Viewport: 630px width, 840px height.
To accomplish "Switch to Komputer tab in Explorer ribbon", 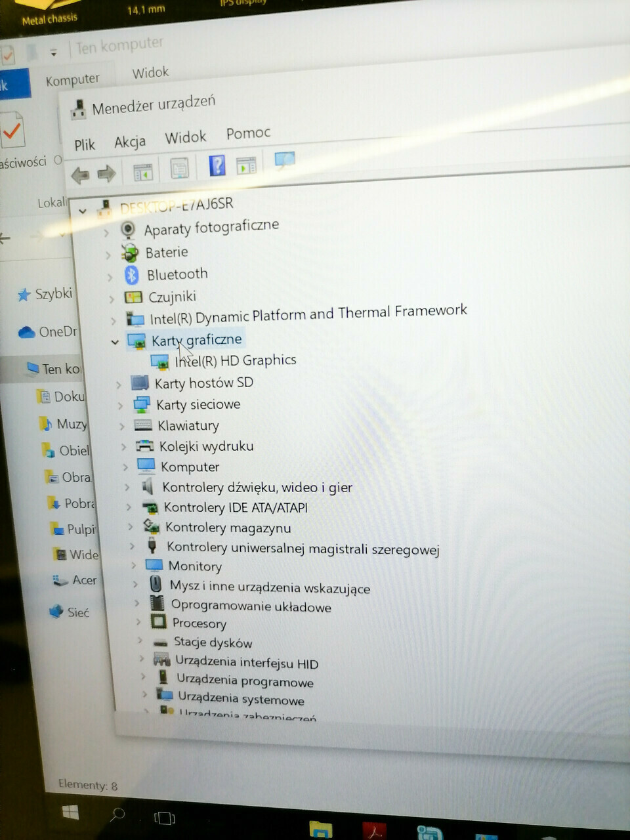I will click(73, 80).
